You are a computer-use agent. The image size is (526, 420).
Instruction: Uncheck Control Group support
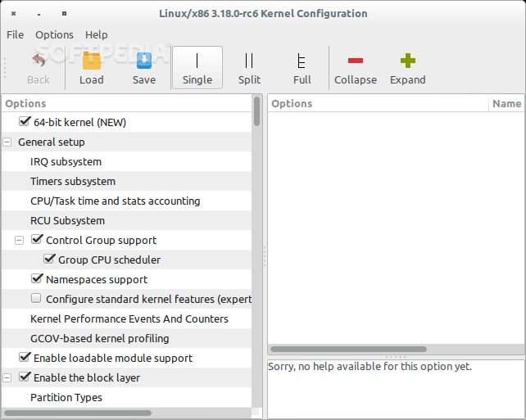pos(37,239)
